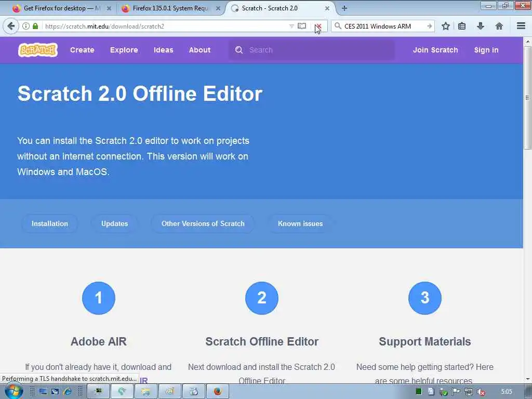Click the Firefox search box with CES 2011 text

click(383, 26)
